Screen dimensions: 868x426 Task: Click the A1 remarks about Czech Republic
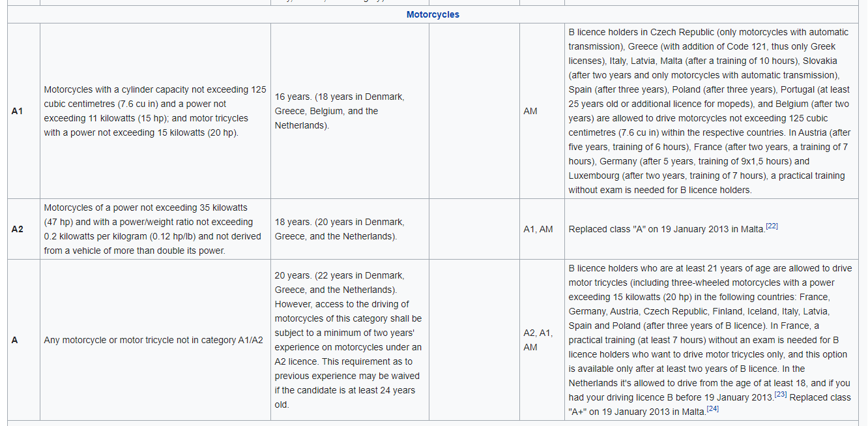coord(709,112)
